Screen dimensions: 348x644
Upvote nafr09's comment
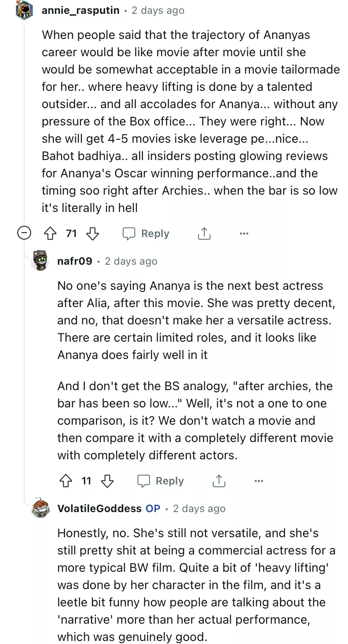[65, 481]
